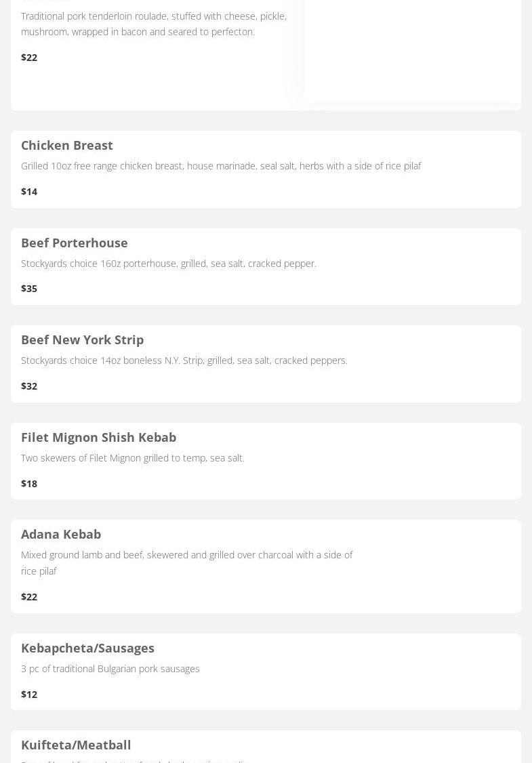This screenshot has height=763, width=532.
Task: Click the pork tenderloin roulade description
Action: (153, 24)
